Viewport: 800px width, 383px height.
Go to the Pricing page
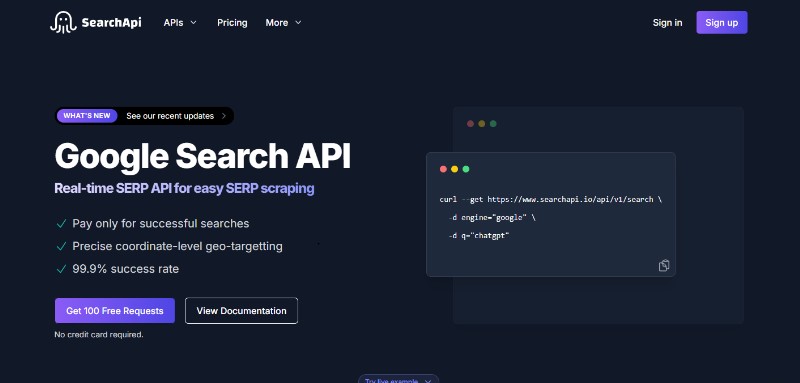coord(232,22)
